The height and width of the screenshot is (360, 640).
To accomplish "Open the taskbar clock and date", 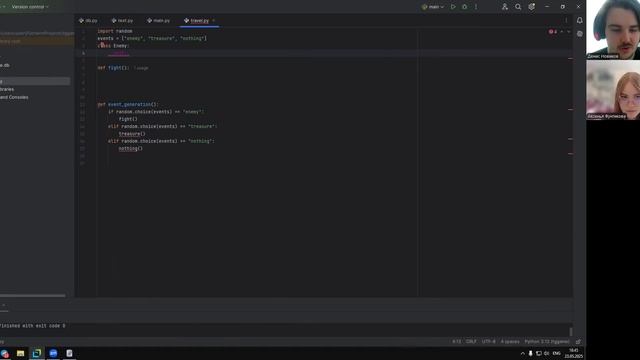I will tap(573, 353).
